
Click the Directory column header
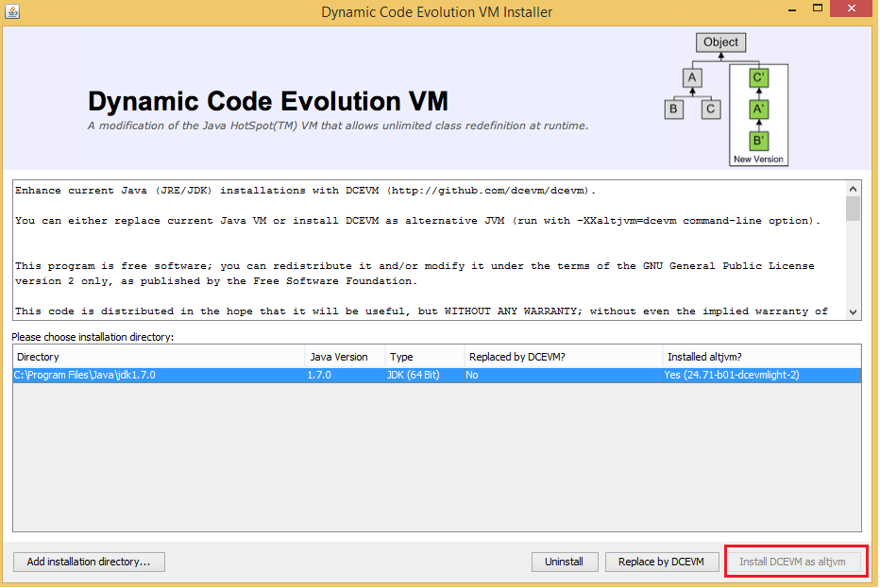coord(151,356)
